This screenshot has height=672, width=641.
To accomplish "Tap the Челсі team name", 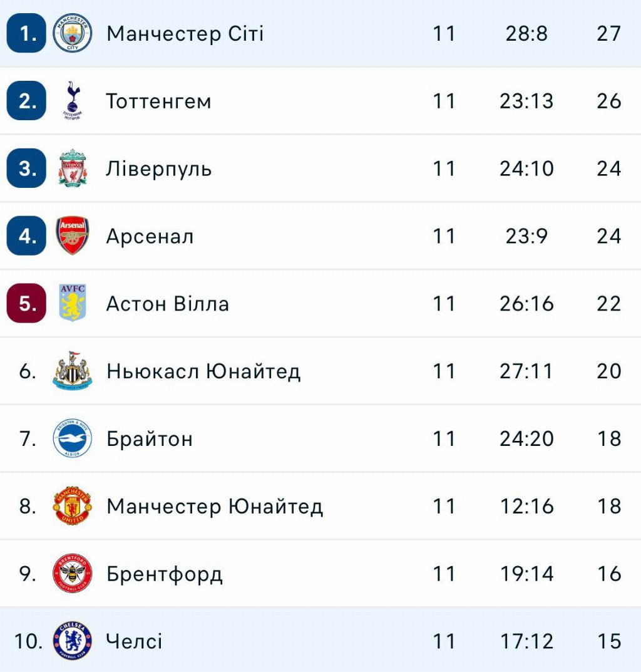I will 134,641.
